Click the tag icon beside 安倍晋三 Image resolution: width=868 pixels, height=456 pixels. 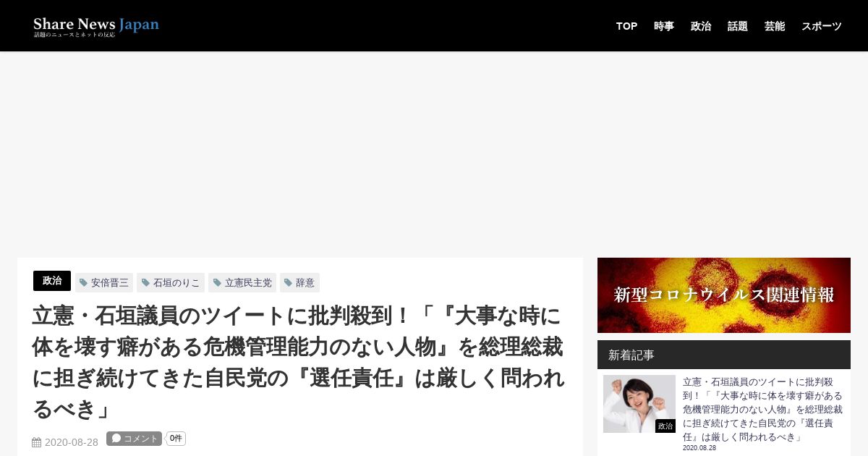tap(84, 283)
